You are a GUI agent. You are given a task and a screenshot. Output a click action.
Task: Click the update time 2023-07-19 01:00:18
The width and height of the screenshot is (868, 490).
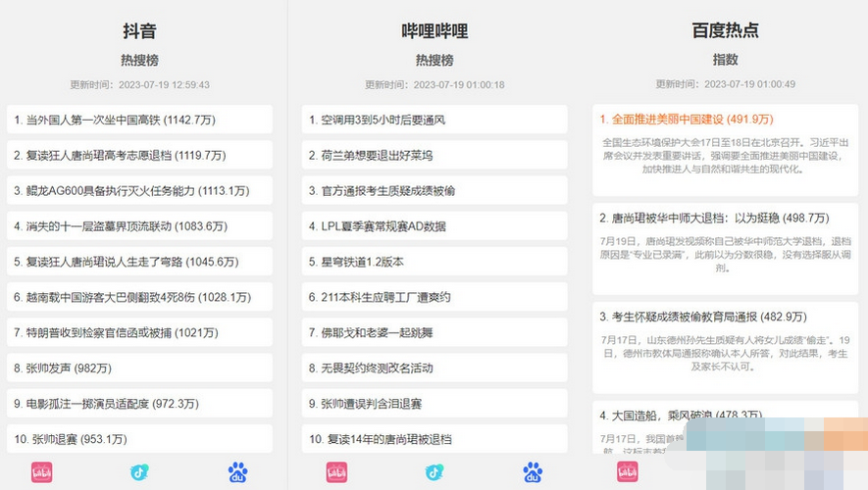(434, 84)
